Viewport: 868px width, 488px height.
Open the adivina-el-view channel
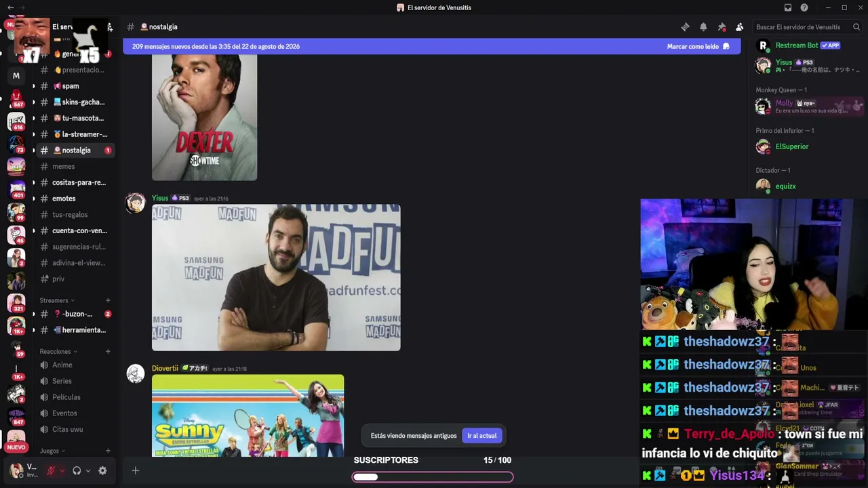[x=75, y=263]
